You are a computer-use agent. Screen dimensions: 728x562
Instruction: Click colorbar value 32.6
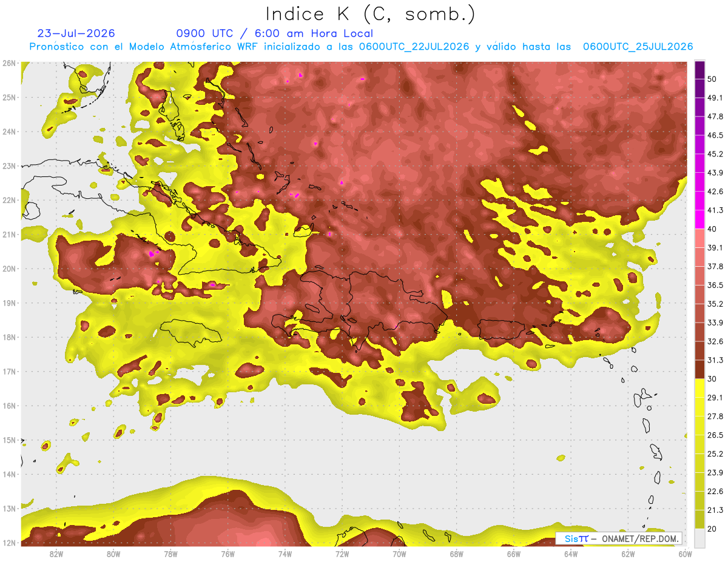[x=715, y=341]
